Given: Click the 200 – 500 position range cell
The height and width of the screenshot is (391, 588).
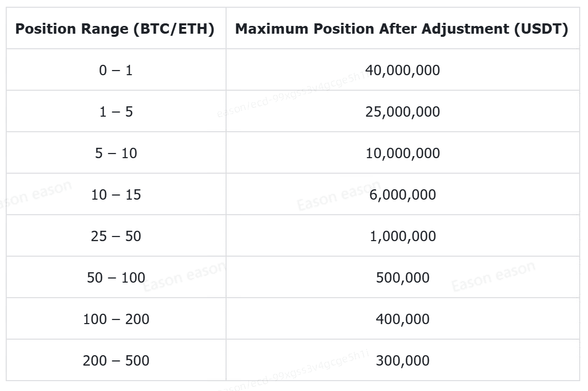Looking at the screenshot, I should pyautogui.click(x=116, y=360).
